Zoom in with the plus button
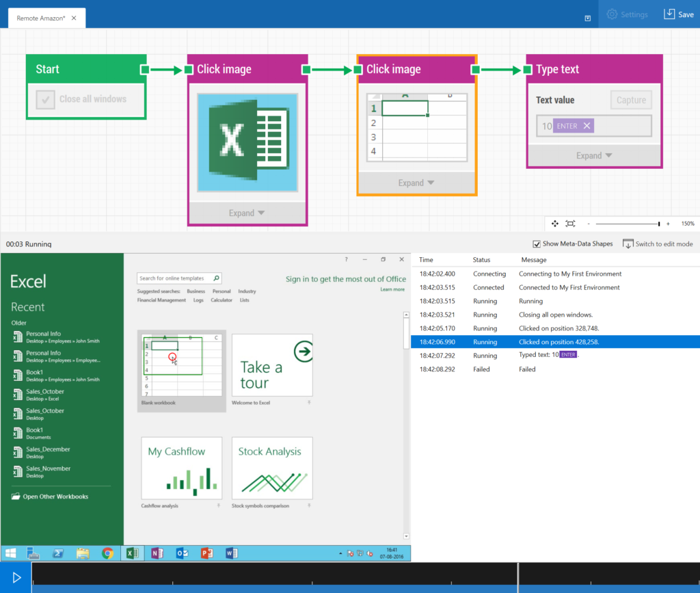 (x=668, y=224)
